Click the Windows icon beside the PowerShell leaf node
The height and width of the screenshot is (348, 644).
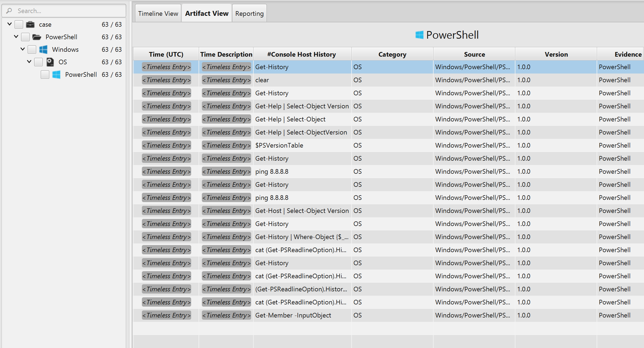pyautogui.click(x=56, y=75)
